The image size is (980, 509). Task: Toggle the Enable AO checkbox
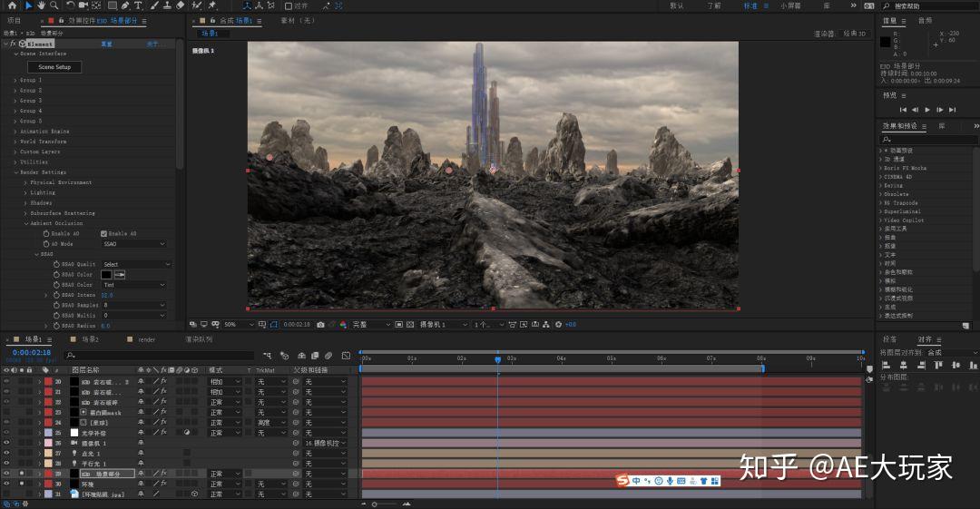(x=103, y=233)
